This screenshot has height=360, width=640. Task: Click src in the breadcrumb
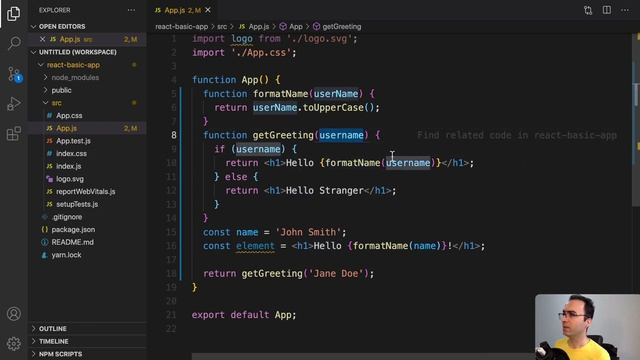(222, 27)
